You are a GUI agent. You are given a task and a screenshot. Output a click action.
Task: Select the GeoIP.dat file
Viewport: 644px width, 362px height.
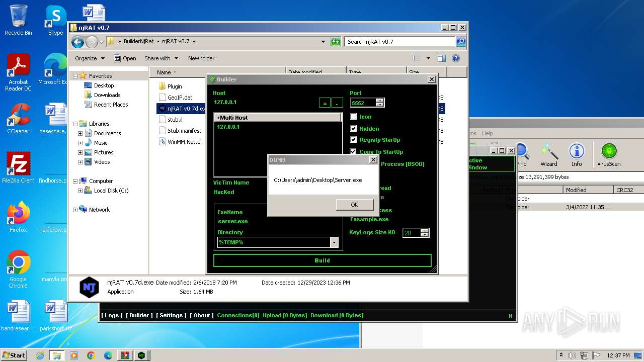coord(175,98)
